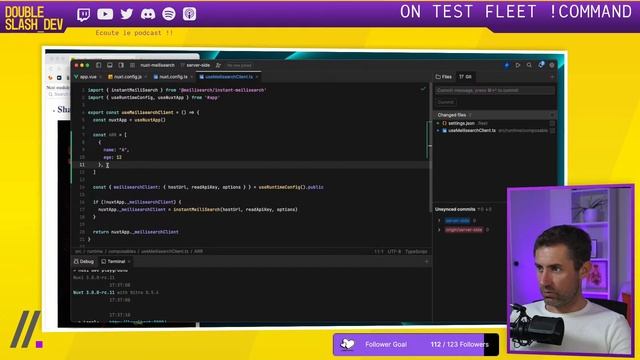This screenshot has height=360, width=640.
Task: Click composables in the breadcrumb path
Action: click(x=122, y=252)
